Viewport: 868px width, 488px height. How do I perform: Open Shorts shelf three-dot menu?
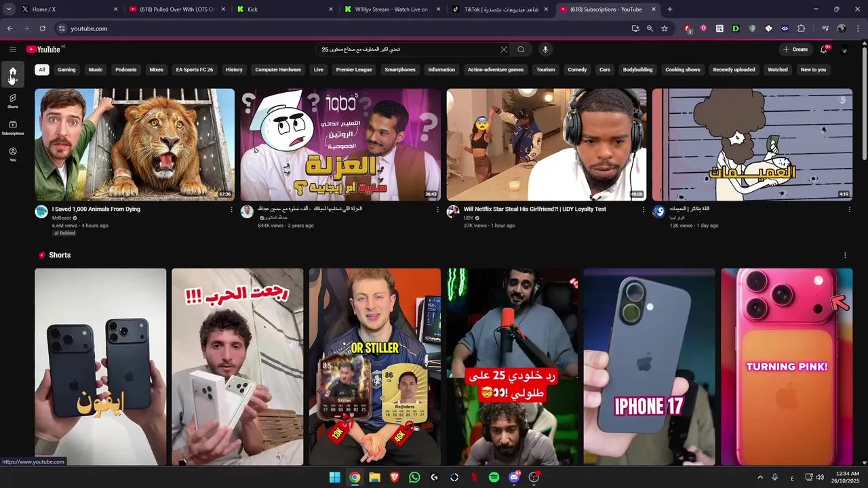point(845,255)
